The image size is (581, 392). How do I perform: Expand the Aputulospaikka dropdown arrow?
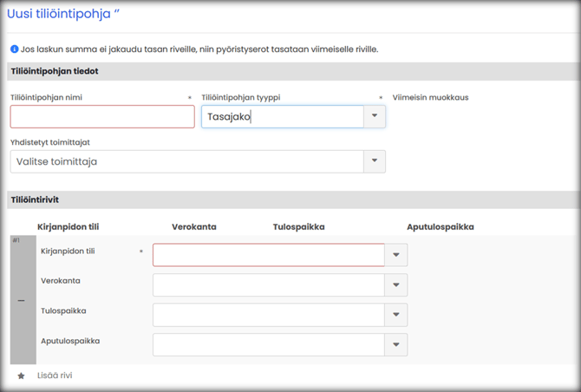click(396, 344)
